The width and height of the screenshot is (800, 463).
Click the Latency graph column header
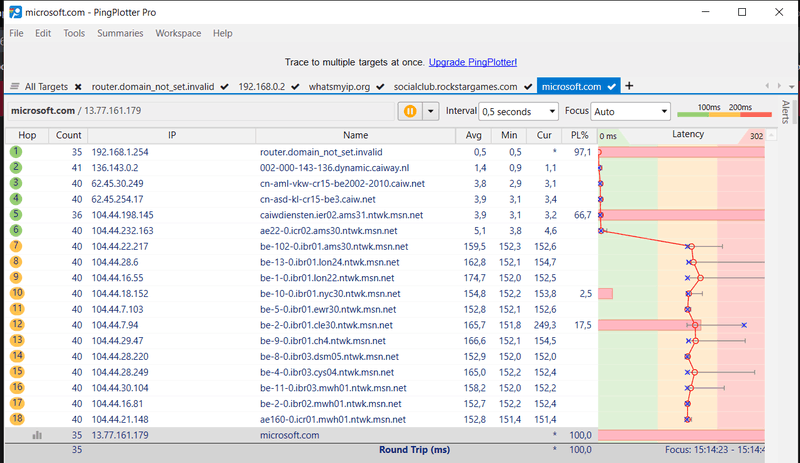tap(688, 134)
